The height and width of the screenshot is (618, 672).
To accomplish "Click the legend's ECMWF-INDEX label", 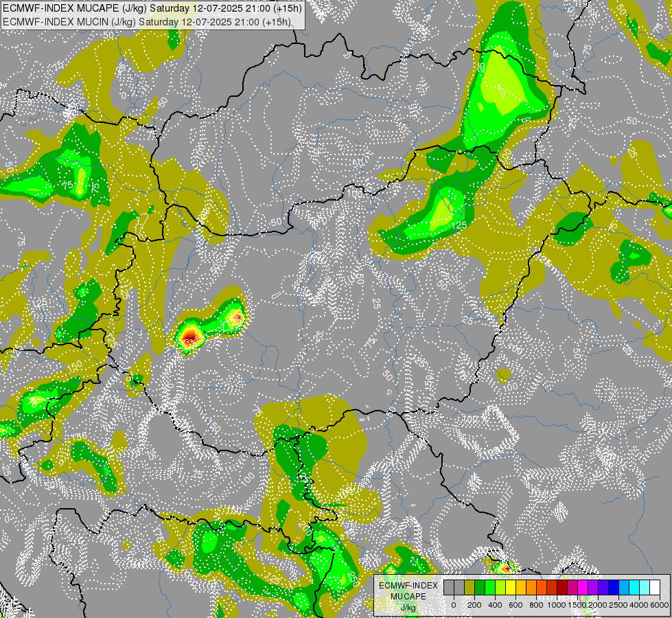I will pos(408,586).
